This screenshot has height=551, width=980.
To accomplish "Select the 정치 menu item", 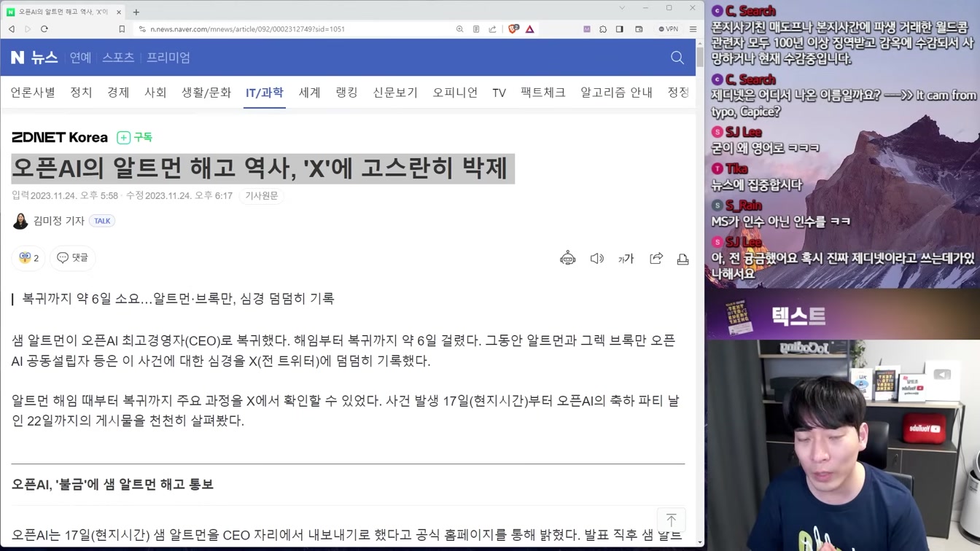I will pyautogui.click(x=81, y=93).
